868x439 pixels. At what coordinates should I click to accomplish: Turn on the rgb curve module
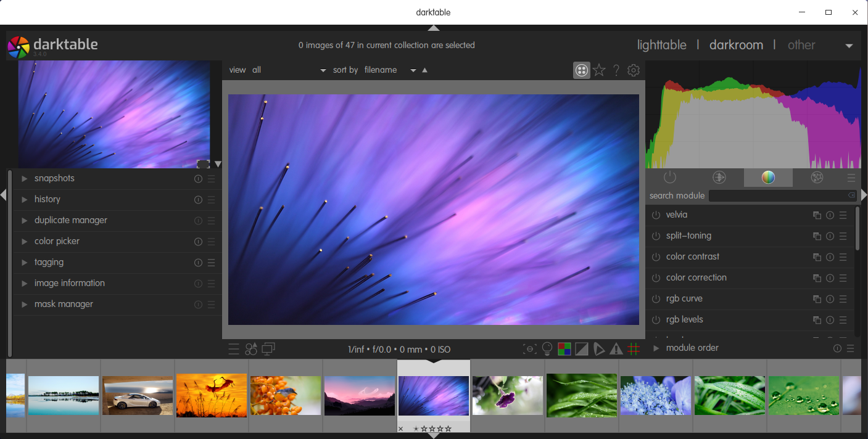tap(656, 299)
